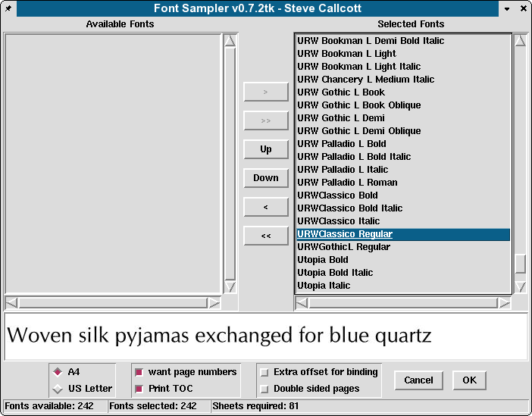Disable the Print TOC checkbox
This screenshot has width=532, height=416.
point(139,389)
